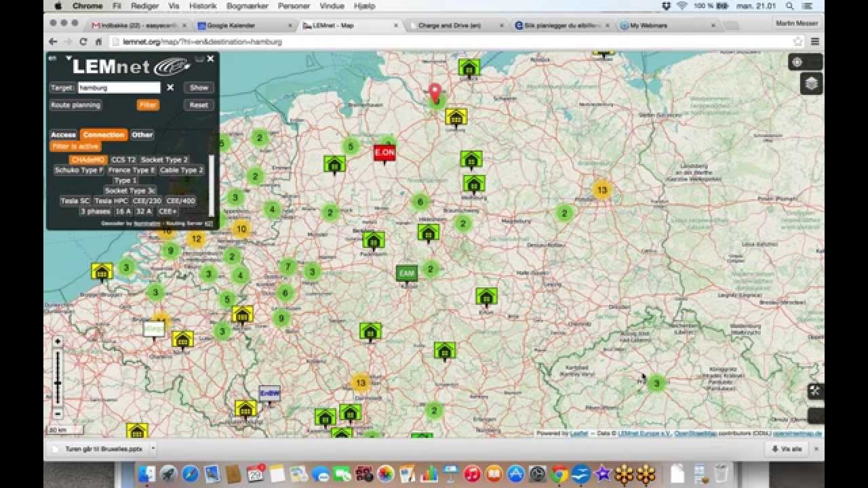Toggle the CCS T2 connection filter
Screen dimensions: 868x488
click(123, 160)
